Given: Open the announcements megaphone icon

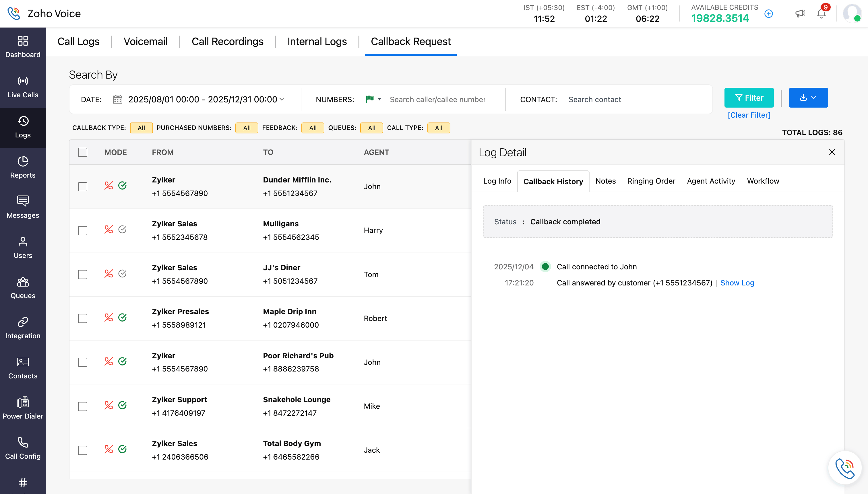Looking at the screenshot, I should point(800,13).
